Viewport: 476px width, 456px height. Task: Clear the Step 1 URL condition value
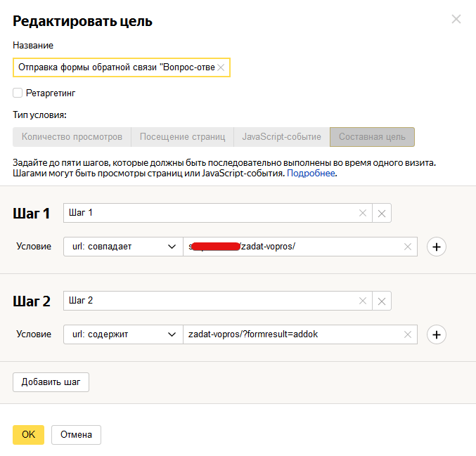(x=408, y=247)
